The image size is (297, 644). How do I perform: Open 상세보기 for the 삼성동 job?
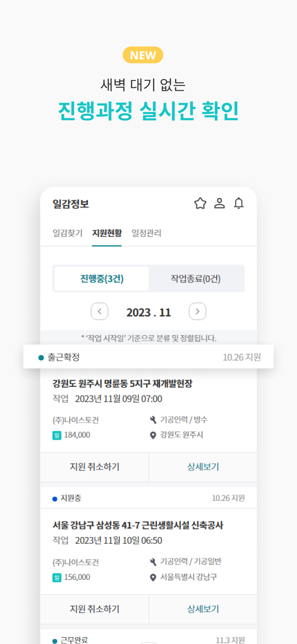pos(203,609)
